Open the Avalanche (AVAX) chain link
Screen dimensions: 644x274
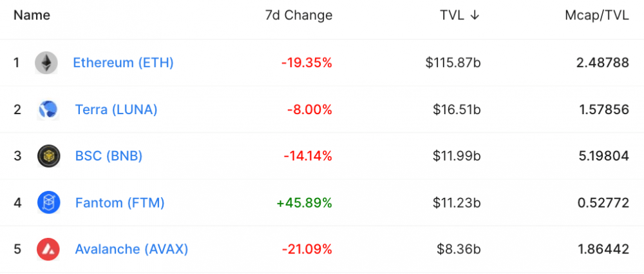131,250
